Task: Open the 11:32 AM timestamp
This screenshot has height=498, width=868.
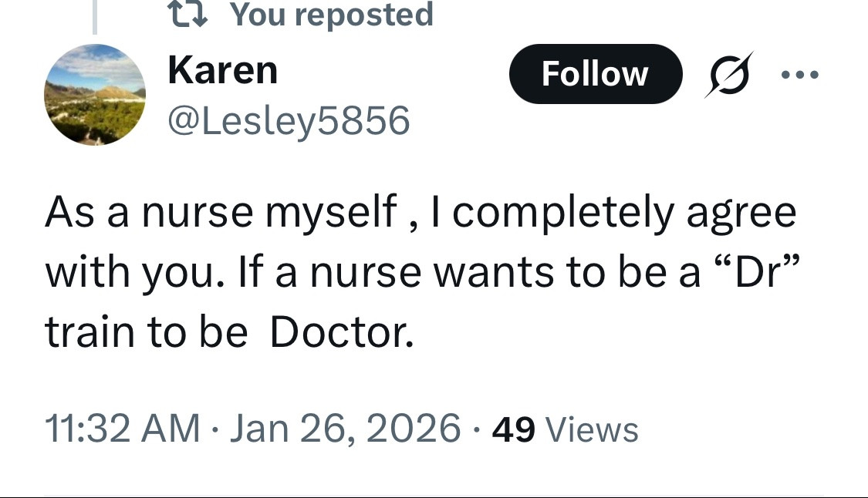Action: click(x=123, y=429)
